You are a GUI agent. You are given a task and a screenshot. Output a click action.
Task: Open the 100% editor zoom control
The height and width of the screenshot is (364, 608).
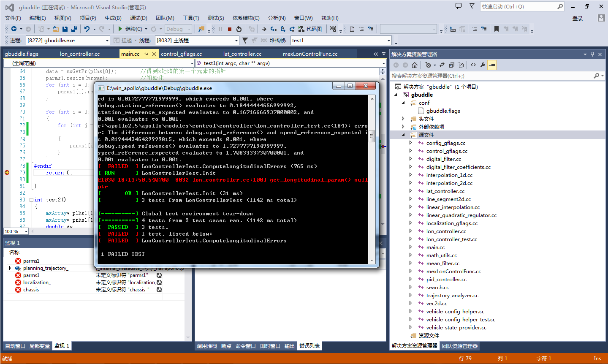[16, 231]
